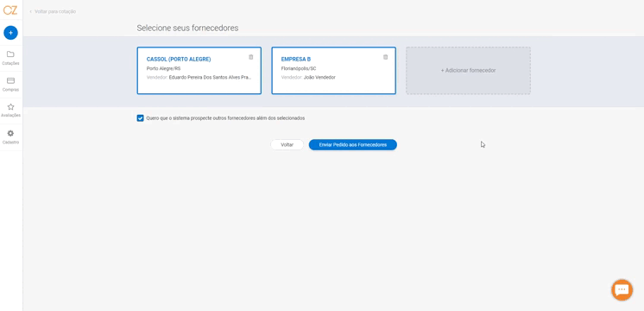The height and width of the screenshot is (311, 644).
Task: Open the orange chat support bubble
Action: (622, 289)
